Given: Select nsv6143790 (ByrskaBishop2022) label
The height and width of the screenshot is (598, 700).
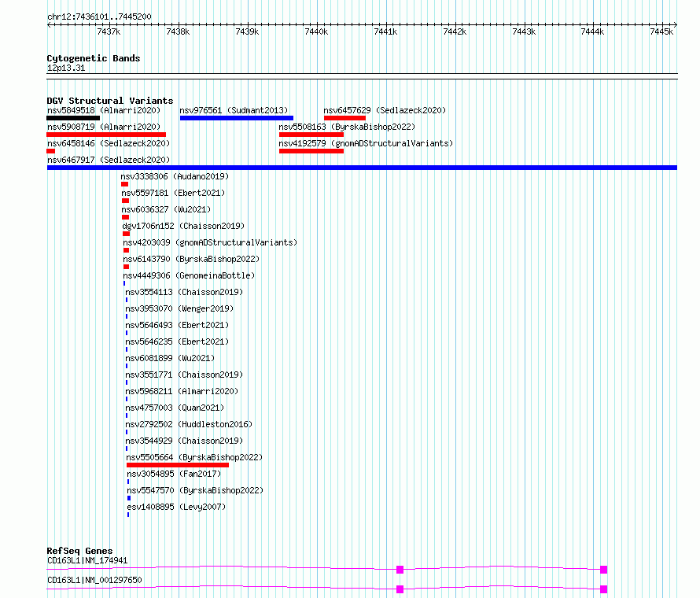Looking at the screenshot, I should [x=191, y=259].
